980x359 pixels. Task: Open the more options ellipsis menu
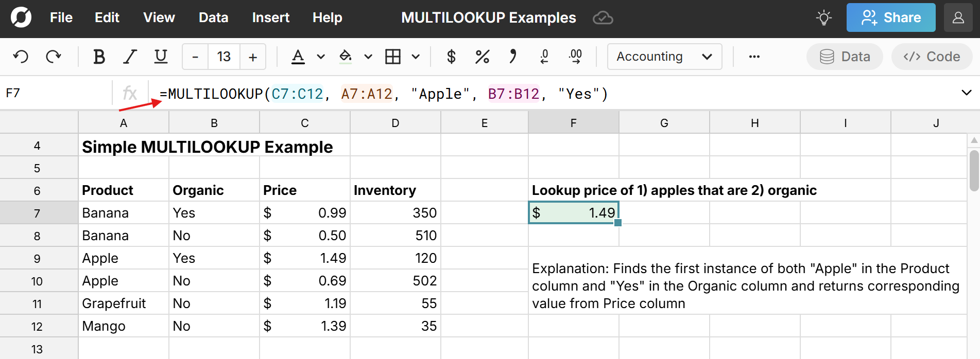(754, 57)
